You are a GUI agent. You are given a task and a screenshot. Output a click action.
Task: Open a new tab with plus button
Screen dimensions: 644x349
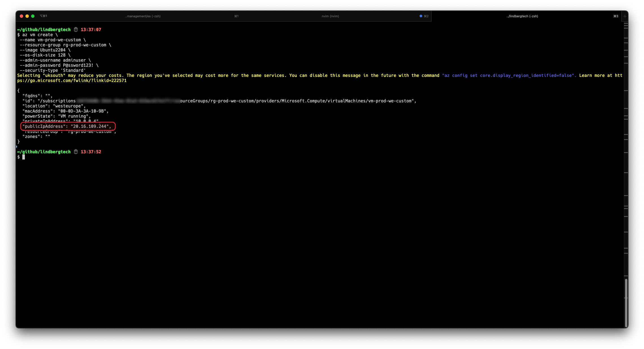tap(625, 16)
